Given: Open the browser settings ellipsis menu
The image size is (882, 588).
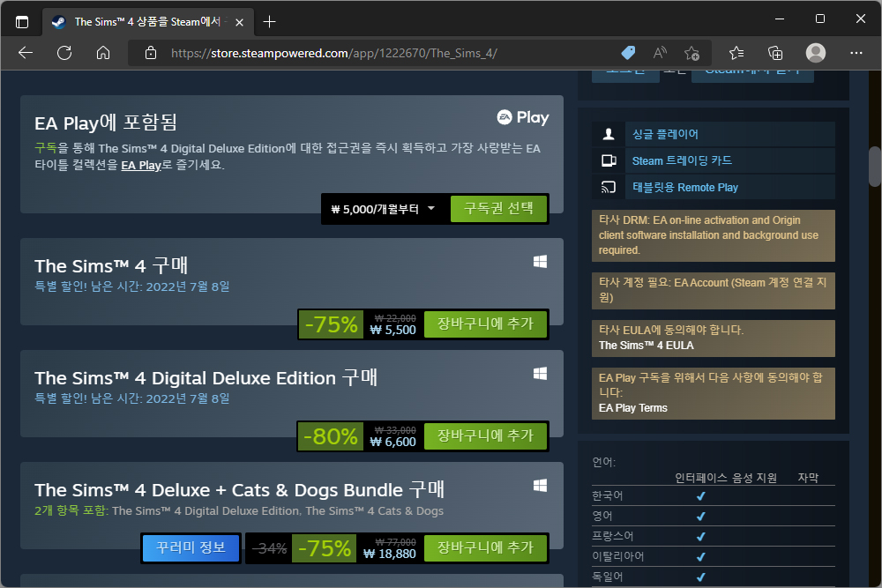Looking at the screenshot, I should [x=856, y=54].
